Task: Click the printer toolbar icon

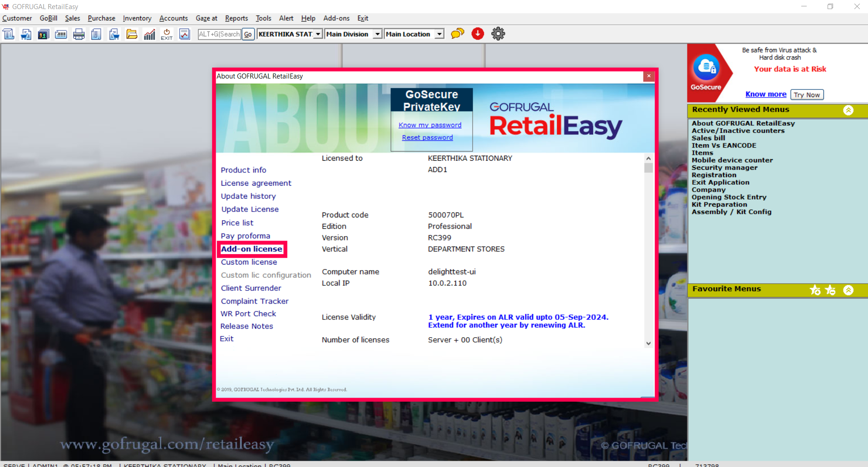Action: 79,34
